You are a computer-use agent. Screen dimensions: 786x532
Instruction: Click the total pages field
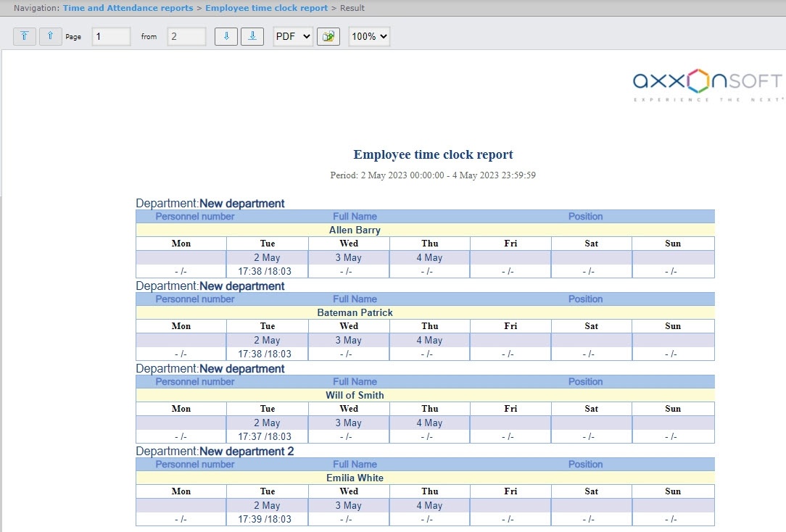coord(186,36)
